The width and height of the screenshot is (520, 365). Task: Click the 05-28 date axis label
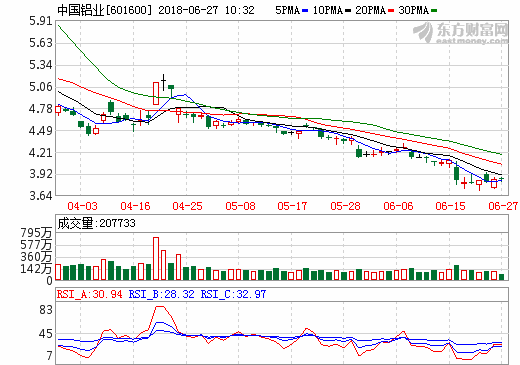tap(345, 206)
